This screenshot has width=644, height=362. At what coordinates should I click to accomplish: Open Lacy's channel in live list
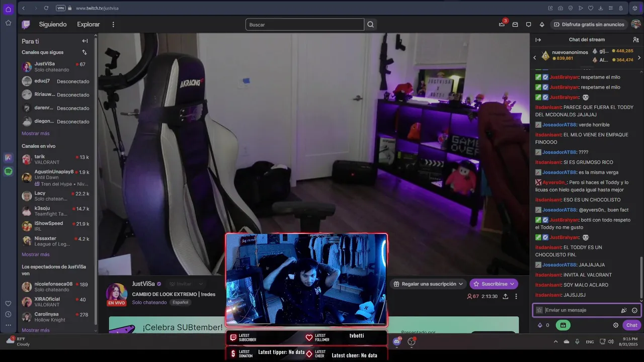(x=55, y=196)
